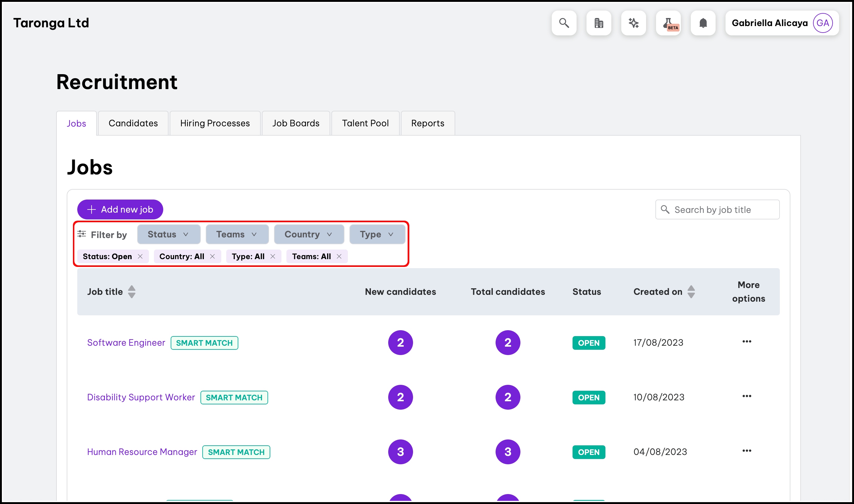The height and width of the screenshot is (504, 854).
Task: Click the search magnifier icon in header
Action: pos(564,23)
